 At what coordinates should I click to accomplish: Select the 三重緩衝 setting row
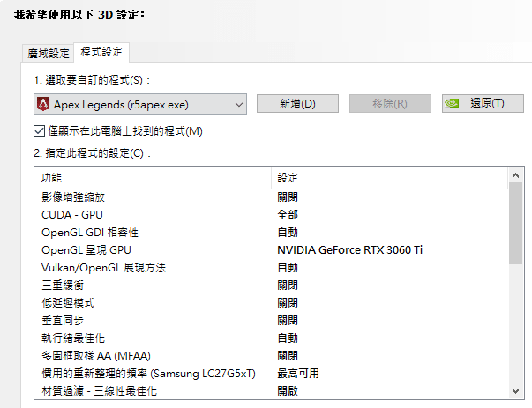tap(272, 285)
